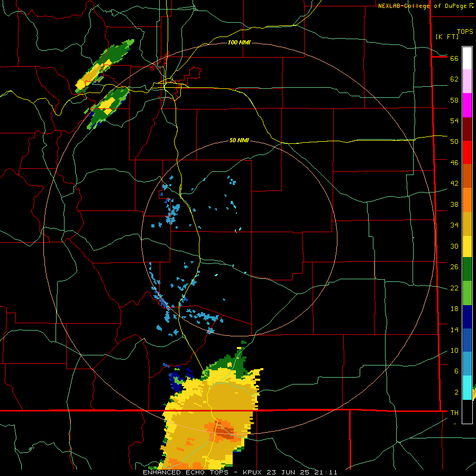Click the "ENHANCED ECHO TOPS" caption text
The width and height of the screenshot is (476, 476).
pos(186,472)
